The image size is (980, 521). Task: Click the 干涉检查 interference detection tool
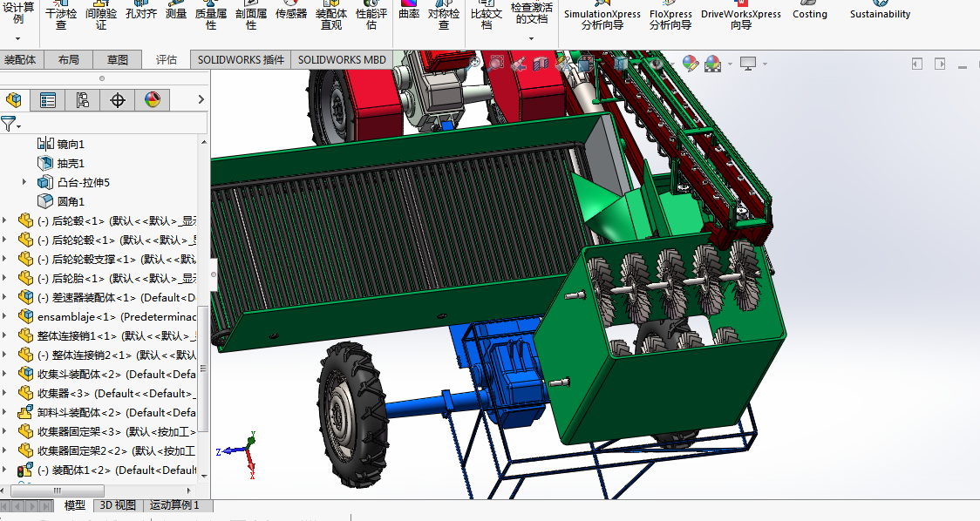[61, 17]
